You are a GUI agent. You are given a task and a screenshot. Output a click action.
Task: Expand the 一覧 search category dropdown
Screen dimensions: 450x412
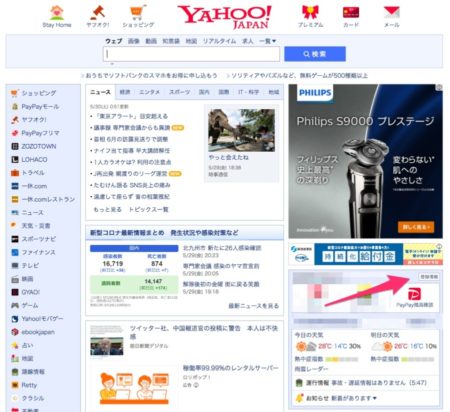coord(268,41)
